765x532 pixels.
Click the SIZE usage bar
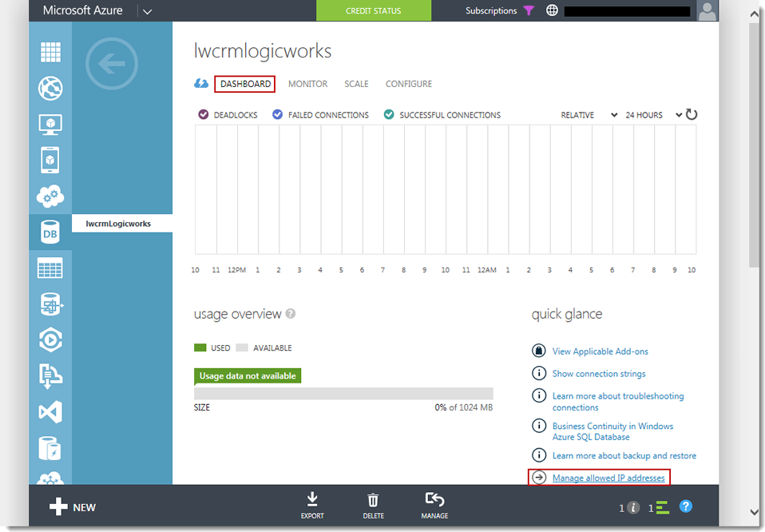[x=343, y=393]
